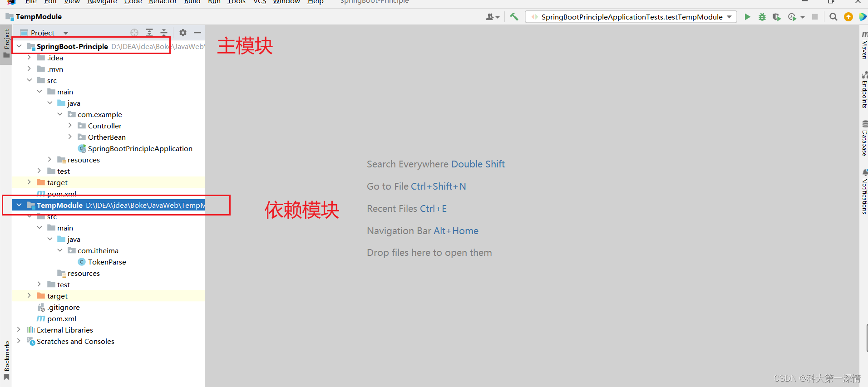Open the Database tool window
The image size is (868, 387).
[x=864, y=138]
